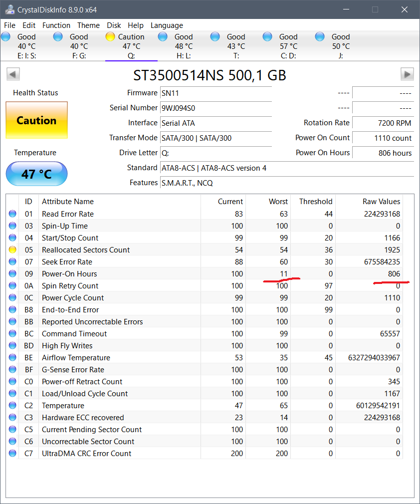Open the Theme menu
The height and width of the screenshot is (504, 420).
tap(88, 25)
